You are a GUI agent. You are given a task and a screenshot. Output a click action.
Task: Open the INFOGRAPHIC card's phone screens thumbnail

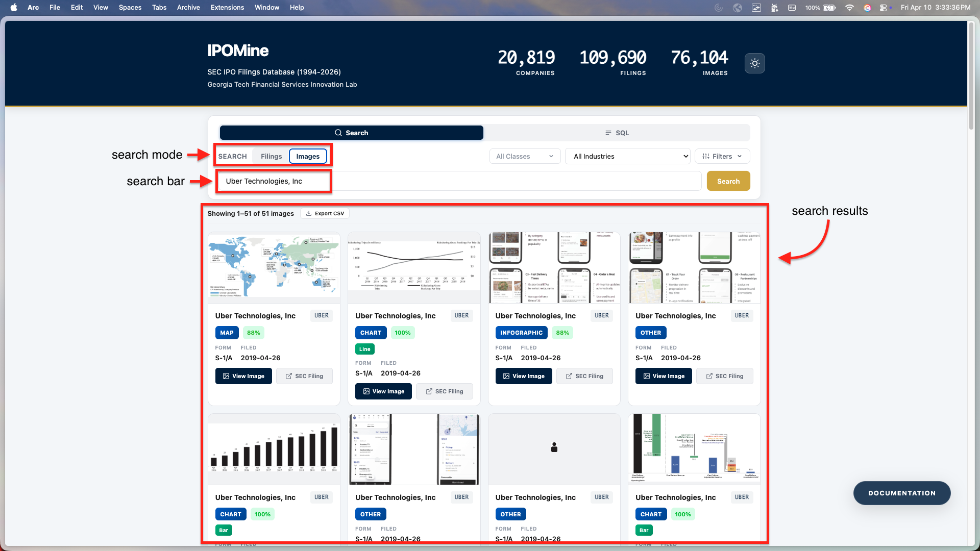tap(554, 268)
